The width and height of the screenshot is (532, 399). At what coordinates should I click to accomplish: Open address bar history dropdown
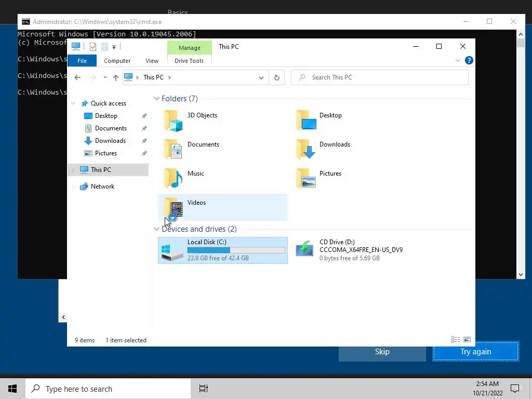pyautogui.click(x=261, y=78)
